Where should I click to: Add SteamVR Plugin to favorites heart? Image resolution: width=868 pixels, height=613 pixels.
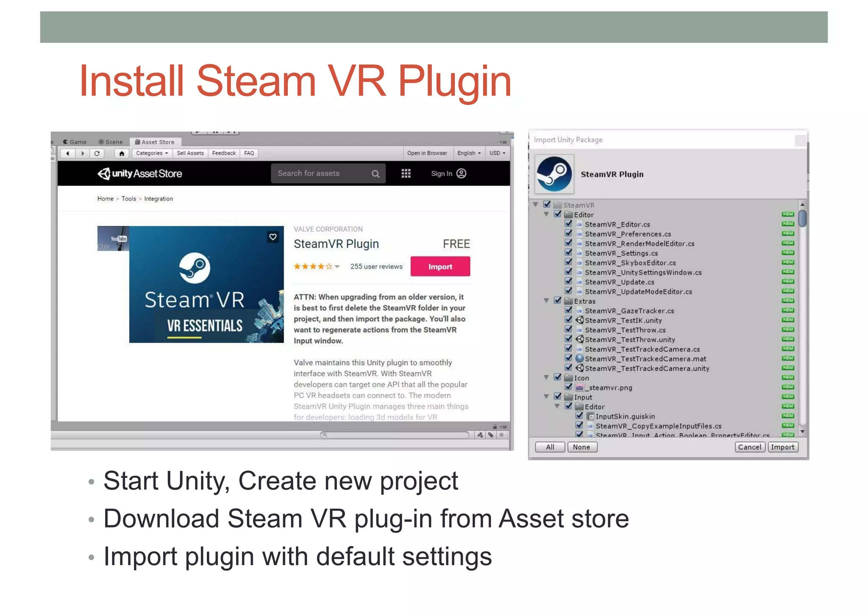coord(273,237)
